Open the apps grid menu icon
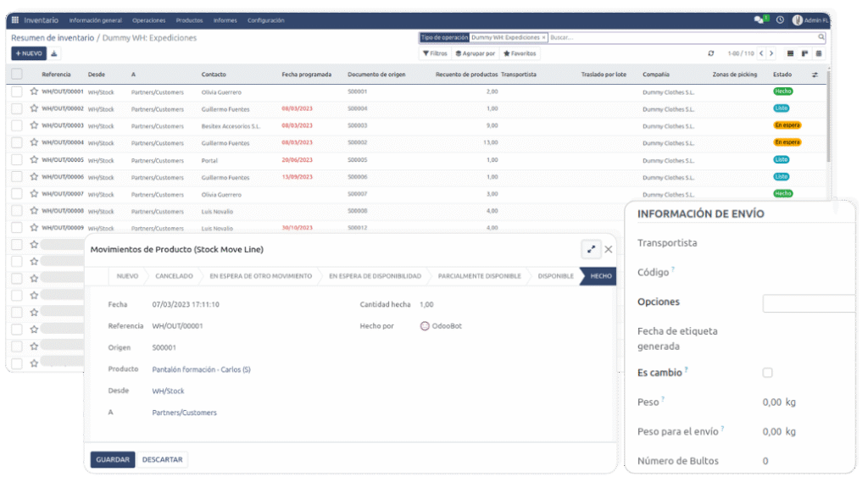 (14, 19)
